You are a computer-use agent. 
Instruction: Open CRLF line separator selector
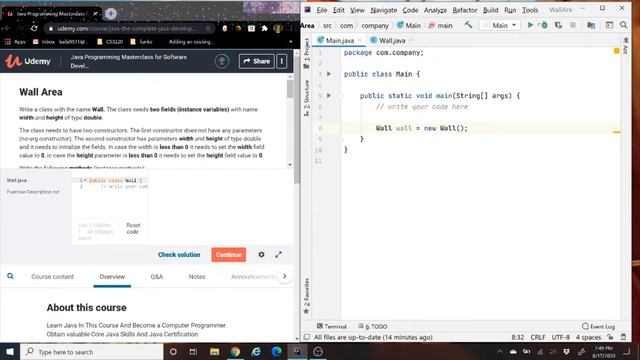[x=538, y=337]
